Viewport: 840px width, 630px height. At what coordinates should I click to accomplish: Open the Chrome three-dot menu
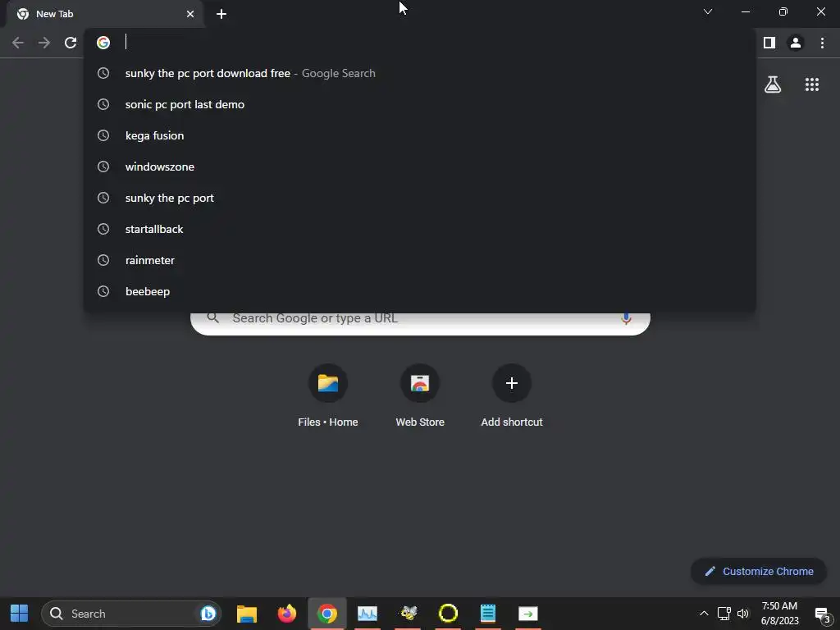(822, 43)
